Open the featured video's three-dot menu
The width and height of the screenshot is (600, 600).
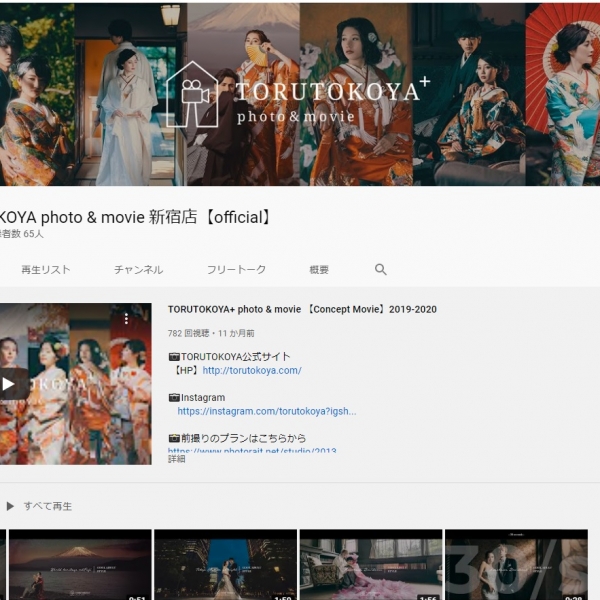click(x=126, y=319)
